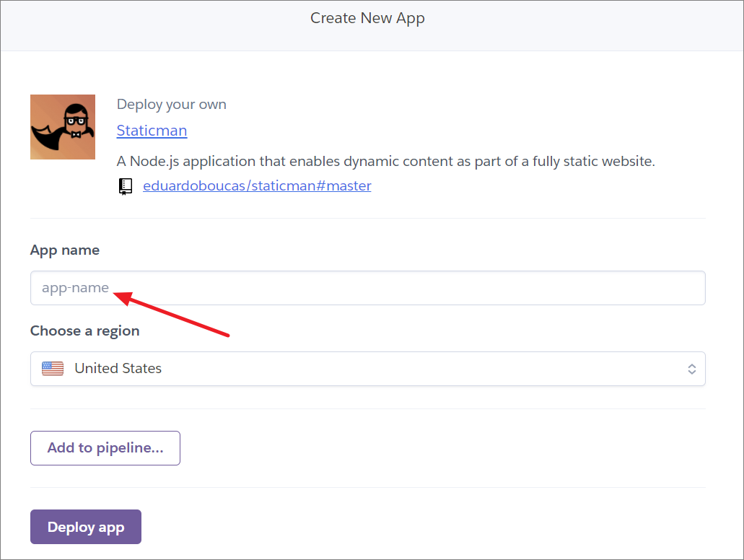The width and height of the screenshot is (744, 560).
Task: Click the Add to pipeline button
Action: pos(105,448)
